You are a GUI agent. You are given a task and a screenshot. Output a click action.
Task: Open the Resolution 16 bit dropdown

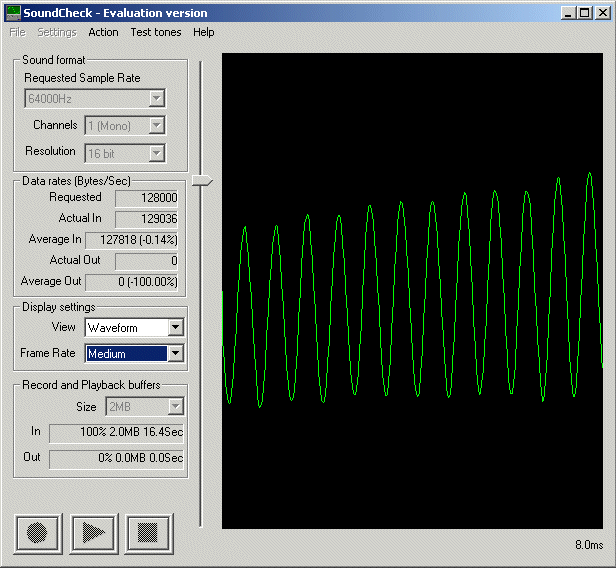156,153
